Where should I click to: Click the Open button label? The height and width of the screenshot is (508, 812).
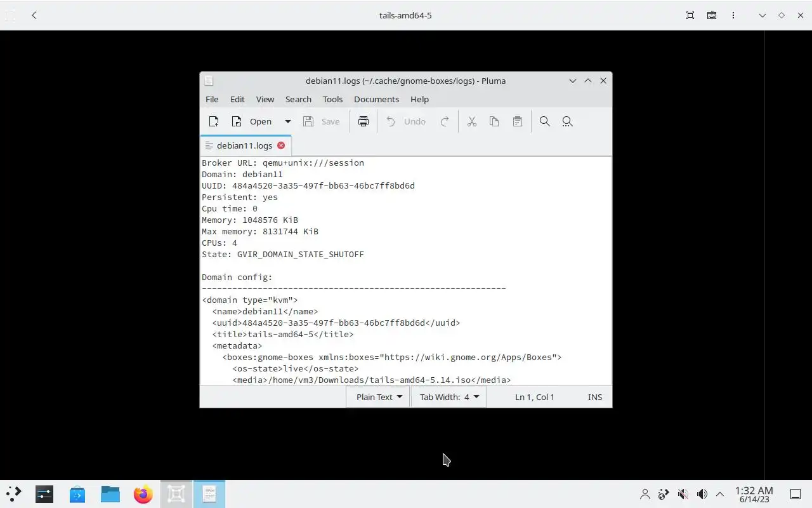coord(261,121)
